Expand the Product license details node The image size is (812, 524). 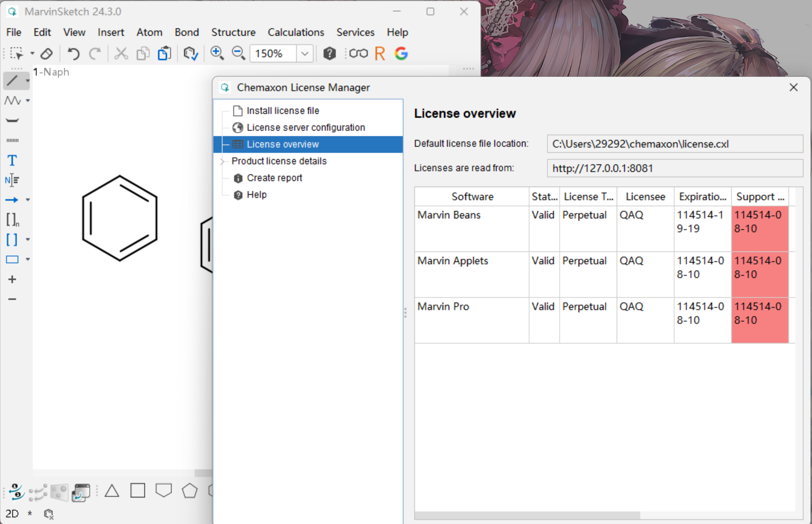pos(222,161)
